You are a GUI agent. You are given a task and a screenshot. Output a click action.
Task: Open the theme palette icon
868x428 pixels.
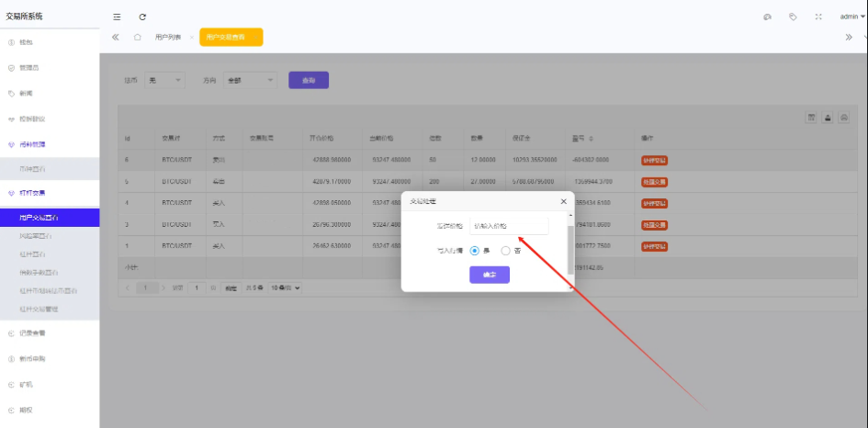click(767, 17)
